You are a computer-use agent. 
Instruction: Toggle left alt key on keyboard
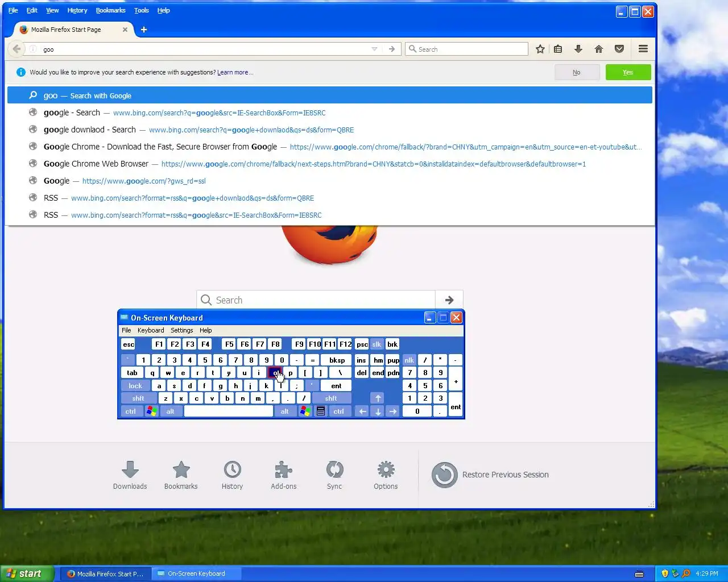[x=170, y=411]
